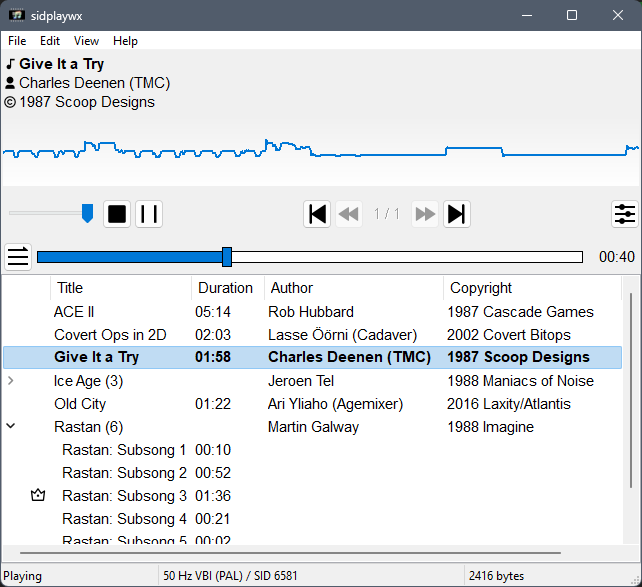The height and width of the screenshot is (587, 642).
Task: Click the 2416 bytes status field
Action: (x=549, y=576)
